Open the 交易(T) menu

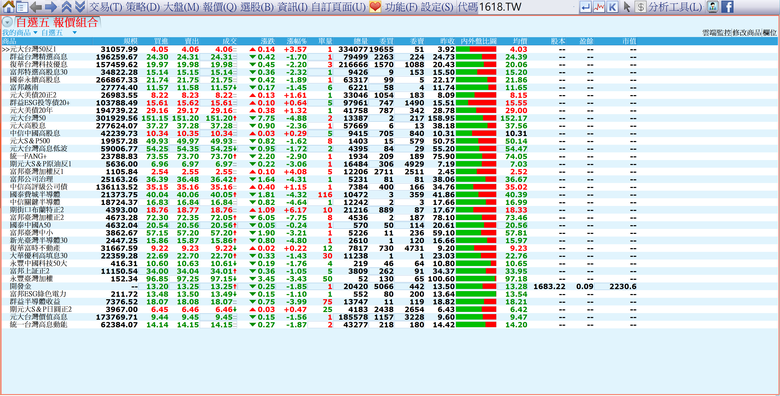106,7
